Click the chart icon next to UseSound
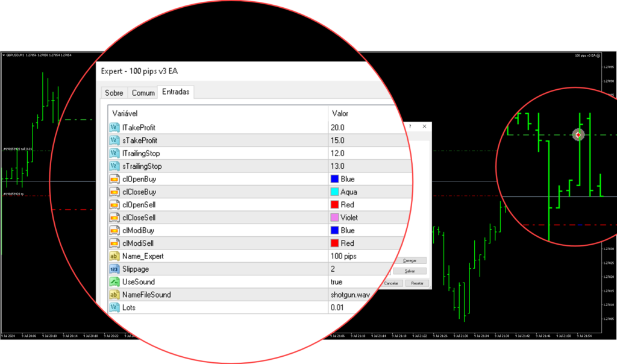 tap(113, 281)
